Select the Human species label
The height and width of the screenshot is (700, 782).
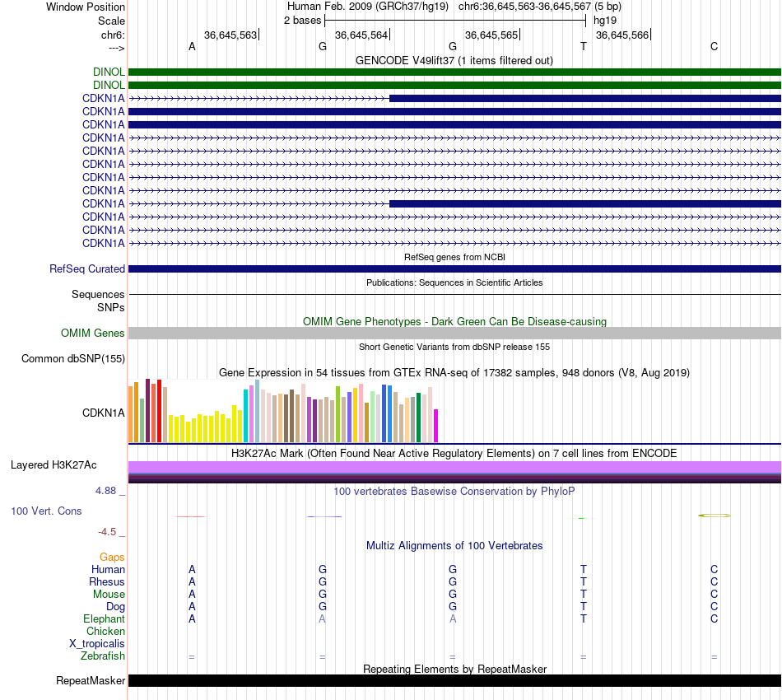(108, 569)
